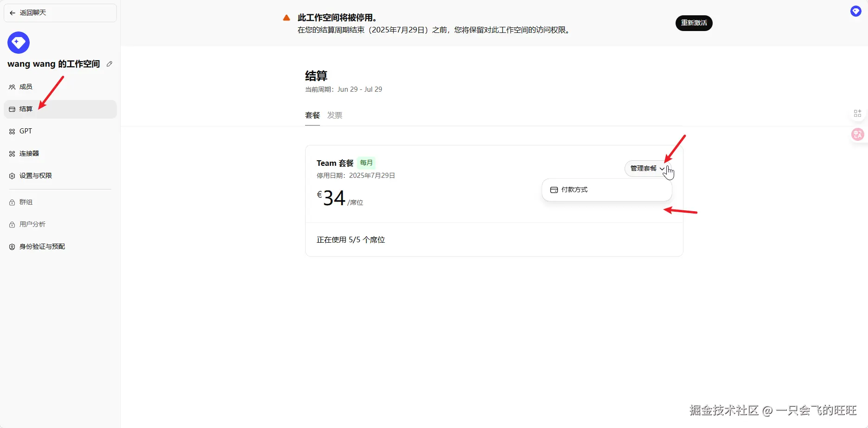Screen dimensions: 868x428
Task: Switch to the 发票 tab
Action: pos(335,115)
